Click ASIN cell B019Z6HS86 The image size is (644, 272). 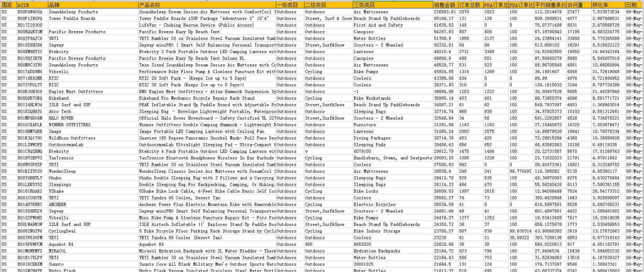[x=33, y=45]
